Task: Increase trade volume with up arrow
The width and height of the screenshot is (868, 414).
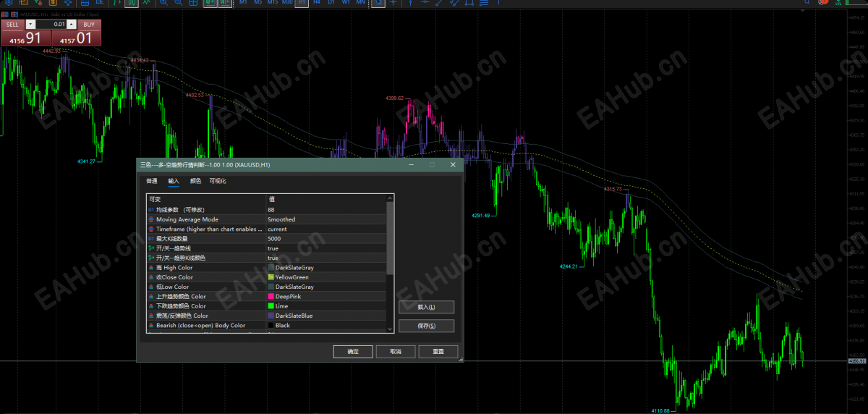Action: pyautogui.click(x=72, y=25)
